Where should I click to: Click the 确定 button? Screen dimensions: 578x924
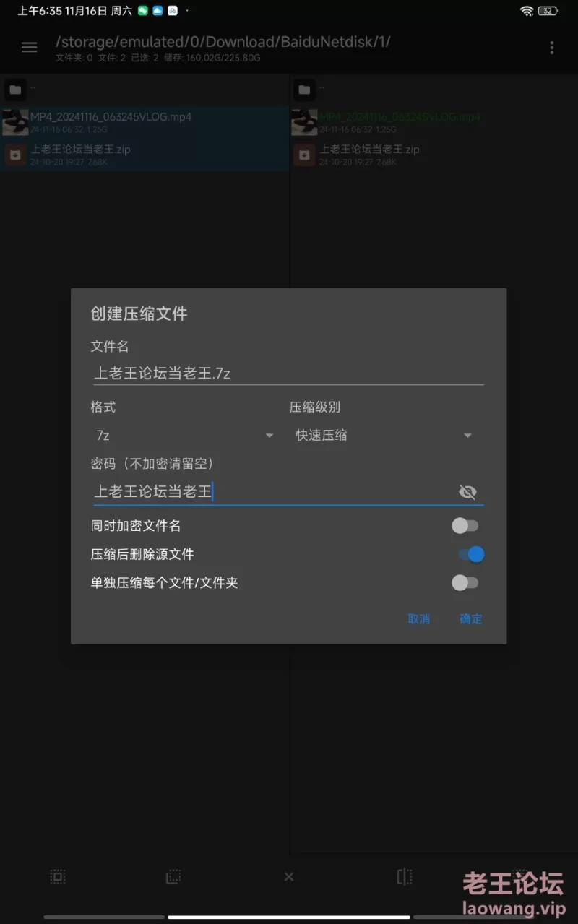(471, 619)
